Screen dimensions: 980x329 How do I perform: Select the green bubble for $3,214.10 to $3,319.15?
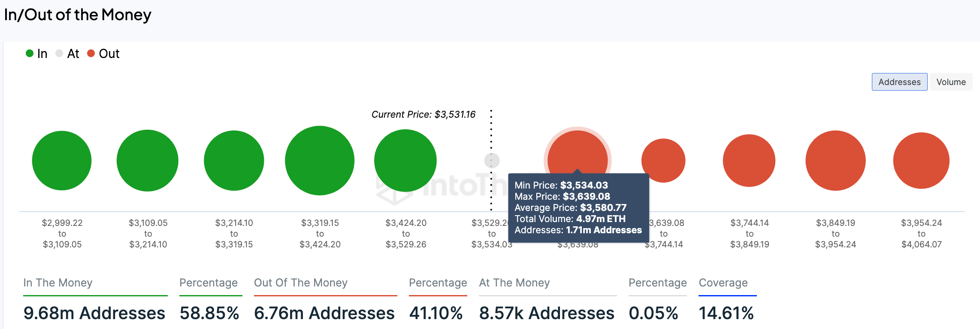(x=234, y=161)
